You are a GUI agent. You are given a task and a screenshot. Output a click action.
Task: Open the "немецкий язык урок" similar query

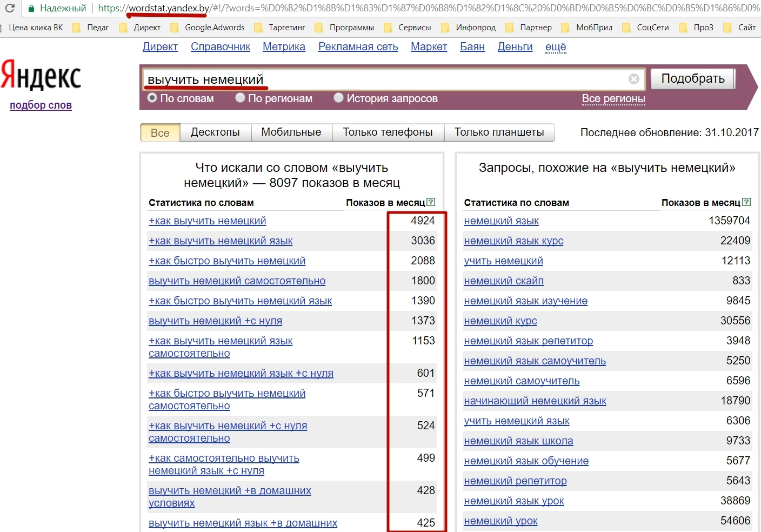[x=514, y=501]
